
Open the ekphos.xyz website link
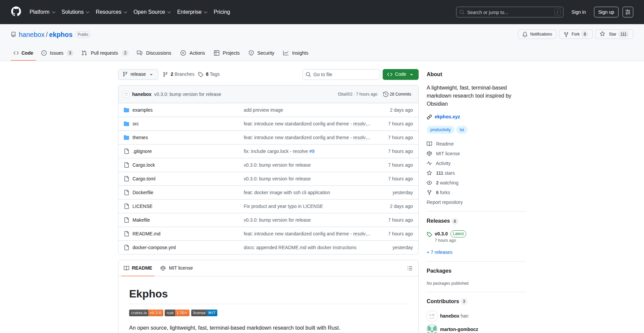[x=447, y=117]
